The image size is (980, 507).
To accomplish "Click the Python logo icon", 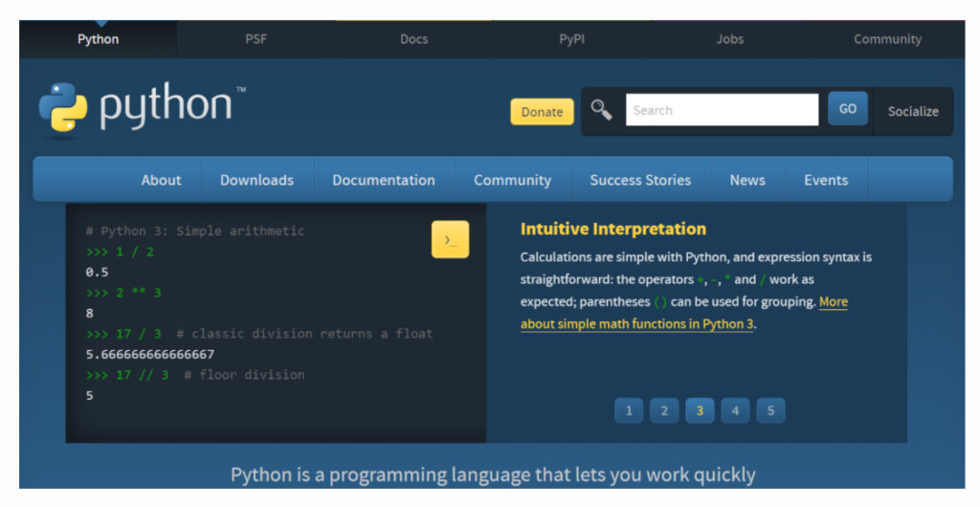I will pyautogui.click(x=63, y=107).
